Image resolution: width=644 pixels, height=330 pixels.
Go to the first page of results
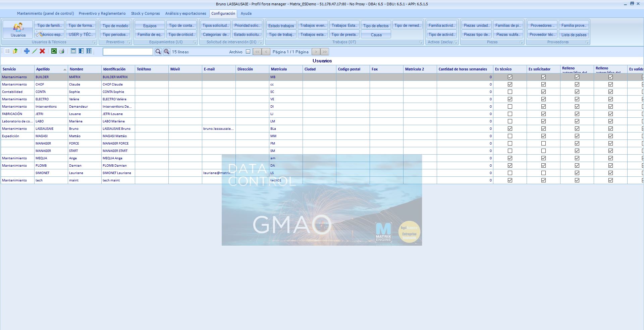click(x=257, y=52)
